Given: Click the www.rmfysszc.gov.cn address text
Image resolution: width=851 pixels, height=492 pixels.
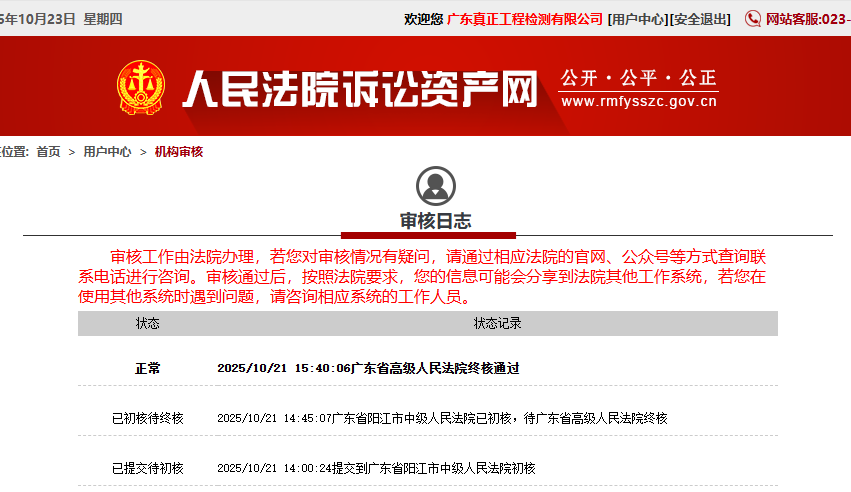Looking at the screenshot, I should click(639, 101).
